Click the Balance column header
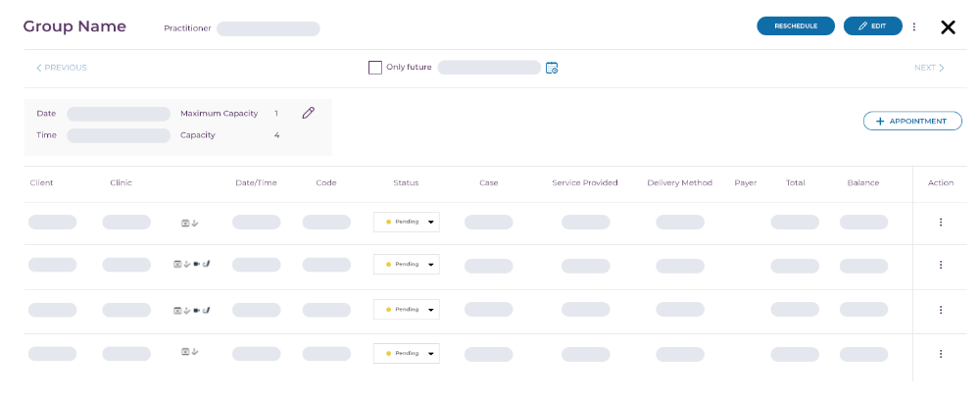The image size is (980, 401). coord(863,182)
